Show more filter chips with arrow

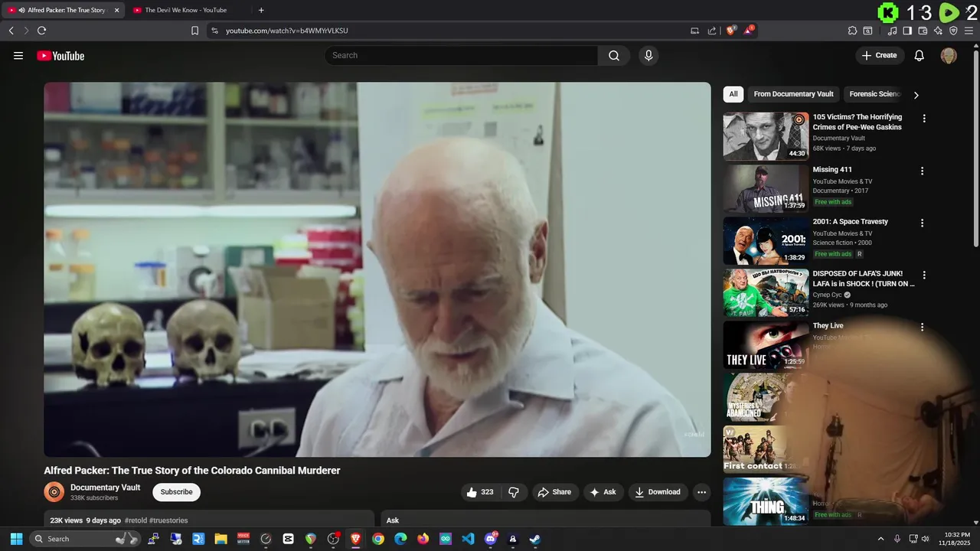pyautogui.click(x=916, y=95)
